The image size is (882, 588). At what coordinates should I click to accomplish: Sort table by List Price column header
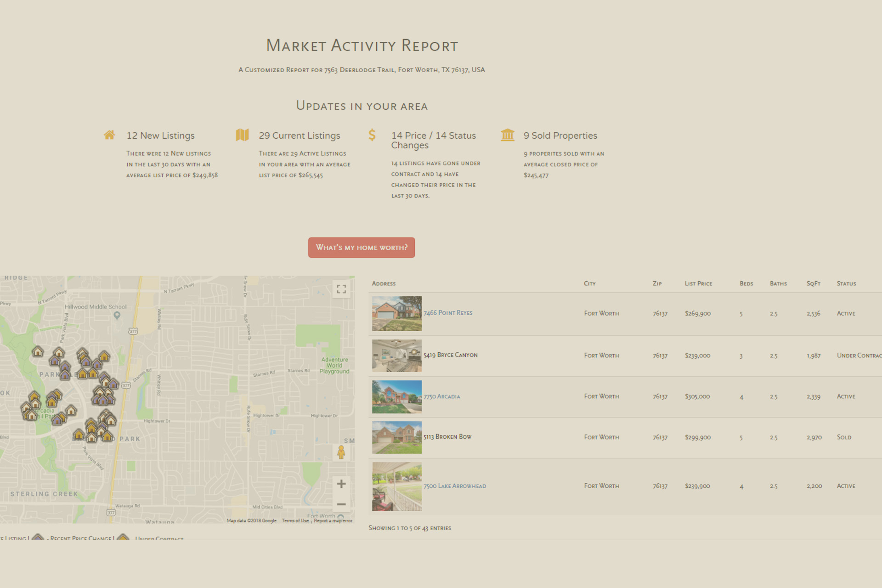coord(698,283)
